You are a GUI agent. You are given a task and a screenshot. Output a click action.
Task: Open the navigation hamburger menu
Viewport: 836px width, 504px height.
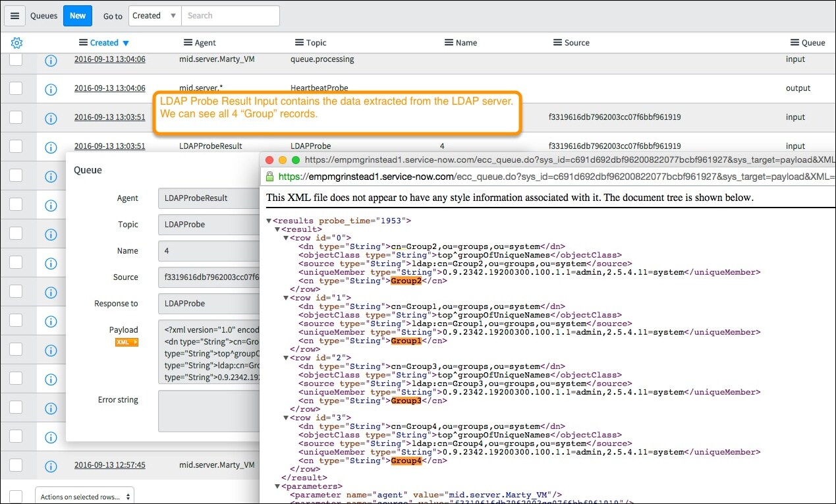(14, 15)
